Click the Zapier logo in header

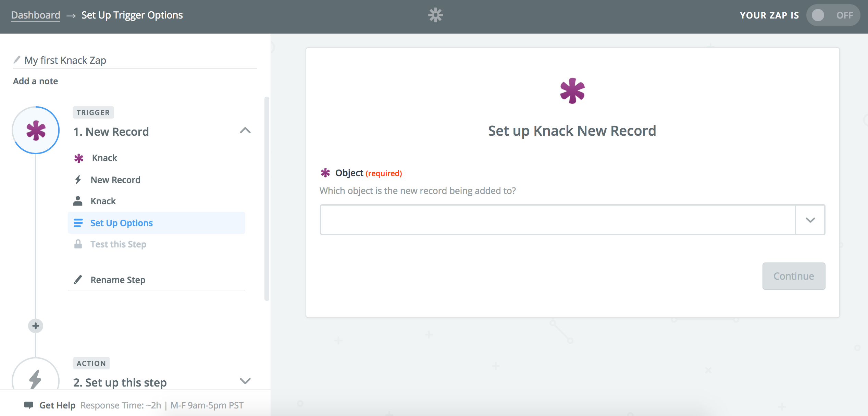[x=435, y=15]
